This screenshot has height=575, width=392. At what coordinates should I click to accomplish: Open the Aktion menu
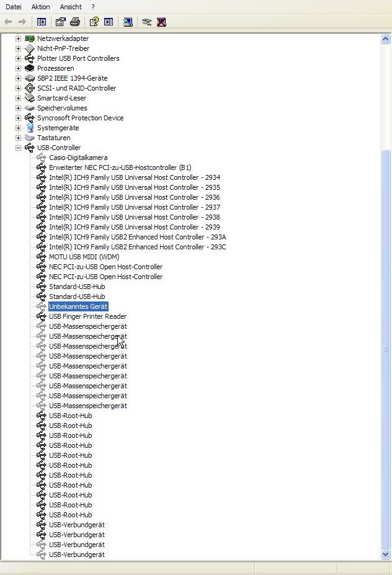click(40, 7)
